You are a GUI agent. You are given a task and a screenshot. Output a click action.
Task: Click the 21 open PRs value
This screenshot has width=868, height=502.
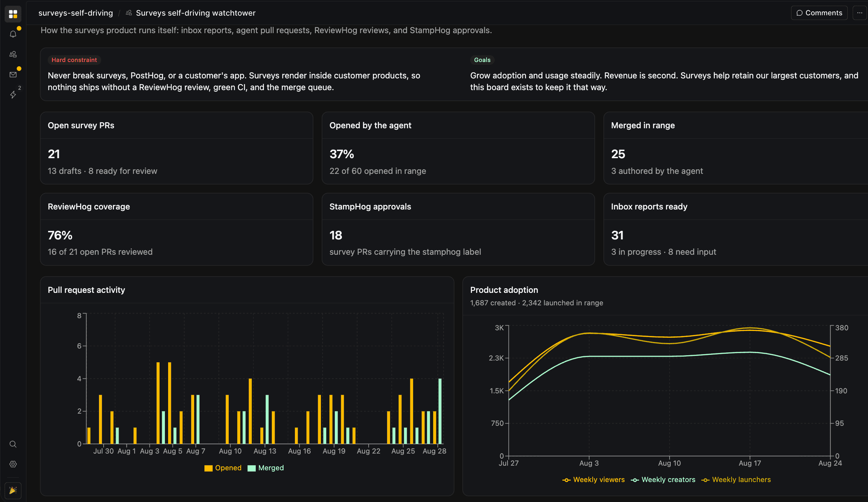pyautogui.click(x=54, y=154)
